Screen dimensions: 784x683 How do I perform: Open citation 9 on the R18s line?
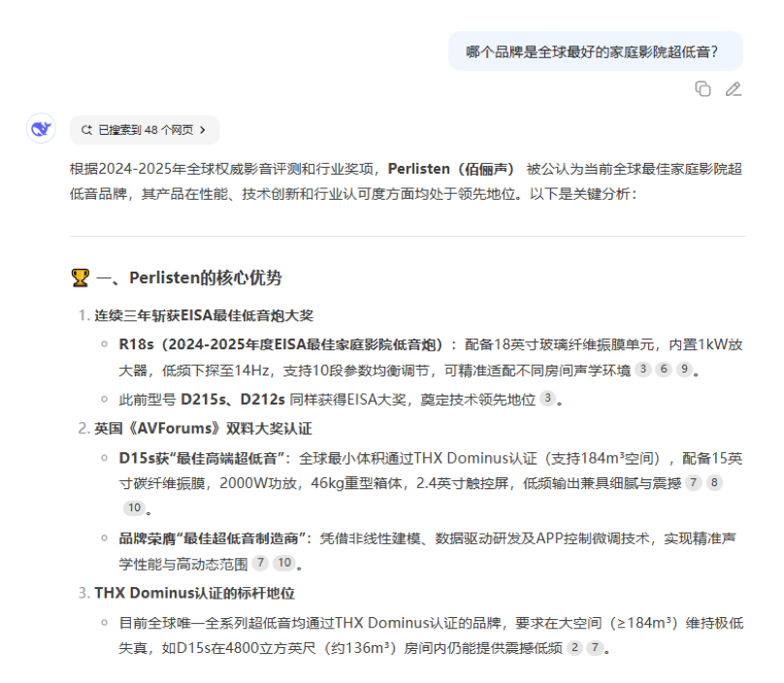pyautogui.click(x=684, y=370)
